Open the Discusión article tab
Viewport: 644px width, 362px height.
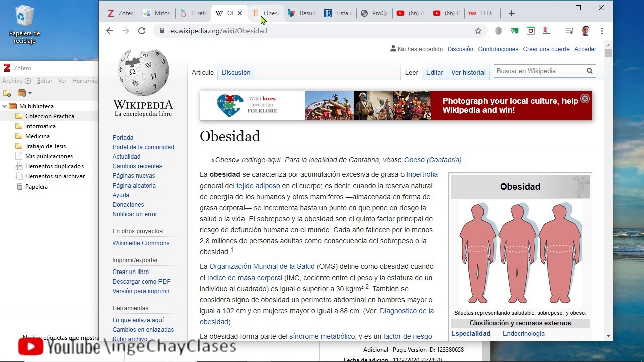point(236,72)
